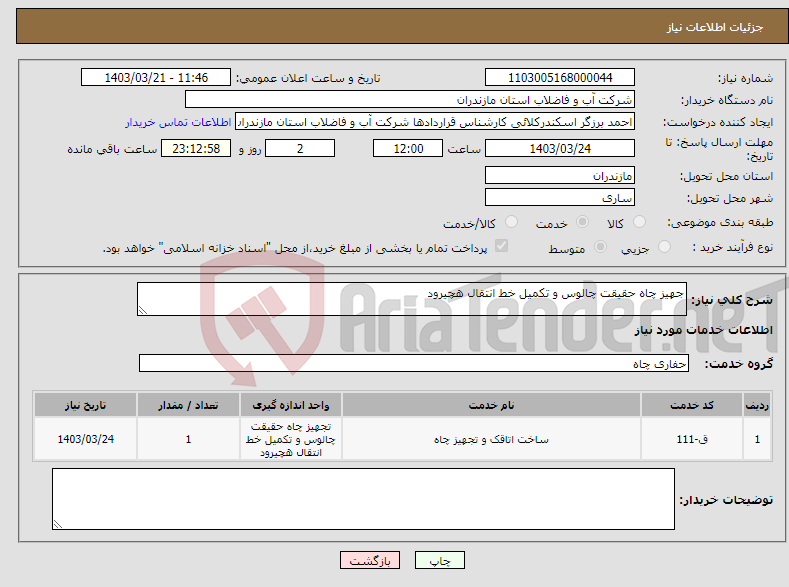
Task: Click the گروه خدمت field حفاری چاه
Action: (x=414, y=363)
